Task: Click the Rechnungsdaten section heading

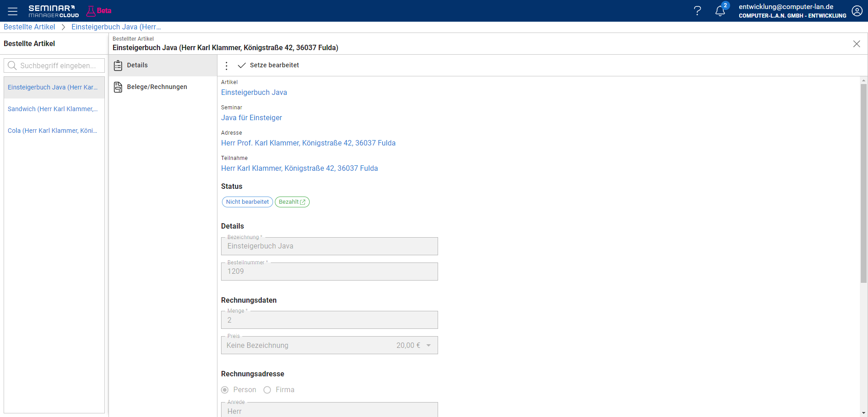Action: 249,300
